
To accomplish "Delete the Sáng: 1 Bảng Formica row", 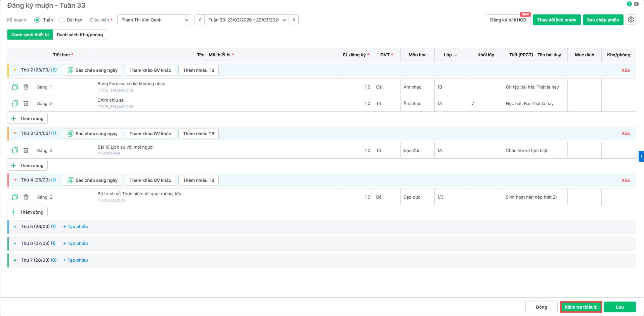I will point(26,87).
